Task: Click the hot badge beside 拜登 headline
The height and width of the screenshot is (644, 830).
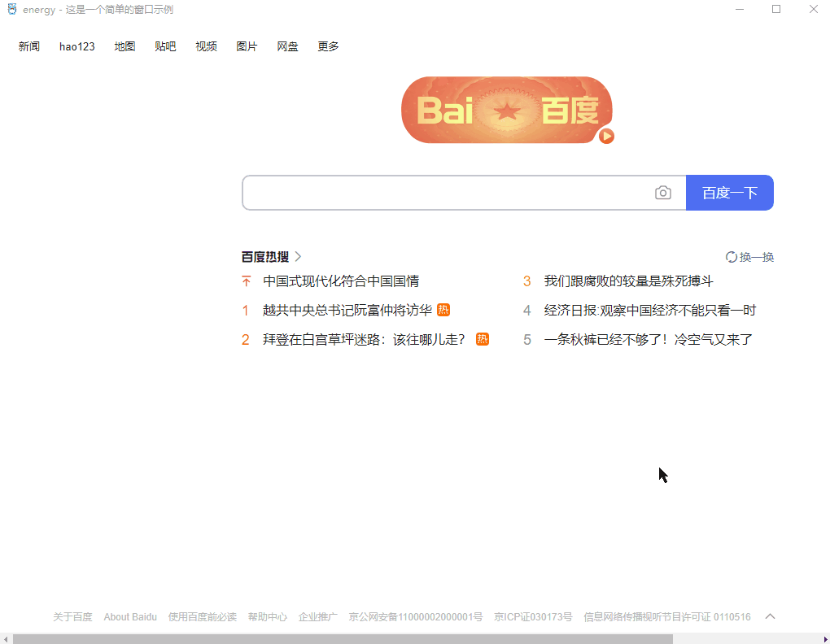Action: tap(483, 339)
